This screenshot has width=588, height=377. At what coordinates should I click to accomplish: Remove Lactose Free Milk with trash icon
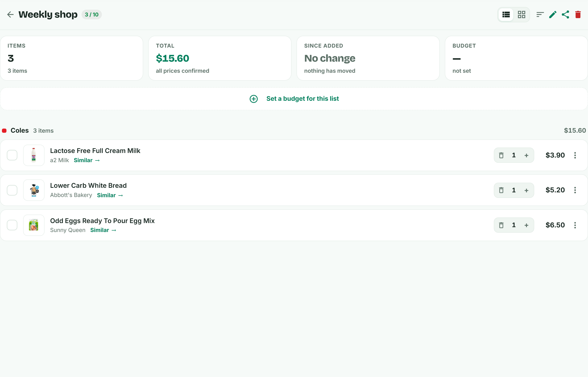[501, 155]
